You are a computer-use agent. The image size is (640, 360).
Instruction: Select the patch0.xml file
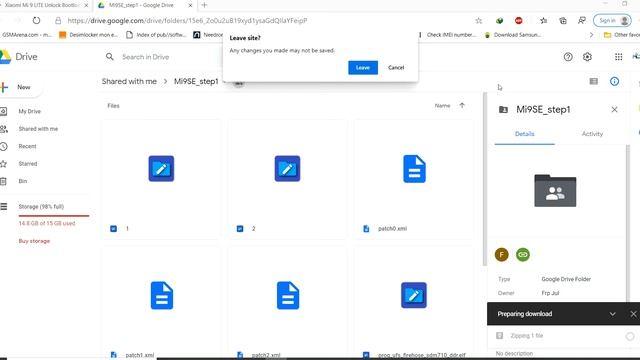414,179
